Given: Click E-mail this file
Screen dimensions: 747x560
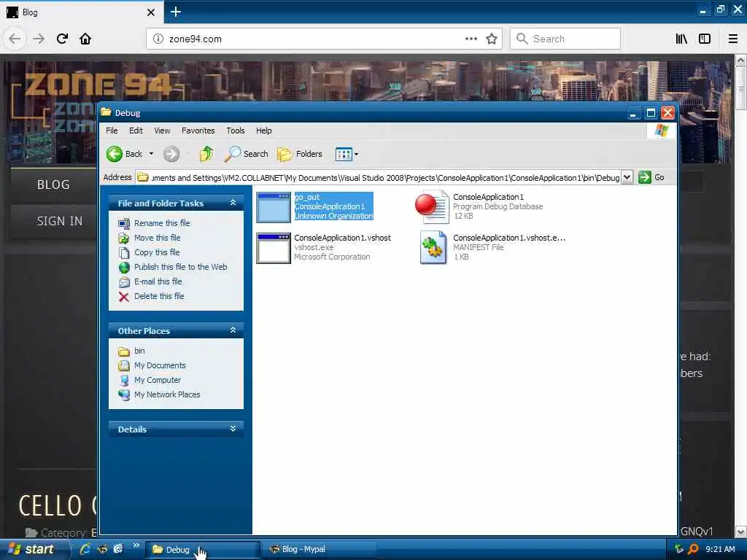Looking at the screenshot, I should click(158, 281).
